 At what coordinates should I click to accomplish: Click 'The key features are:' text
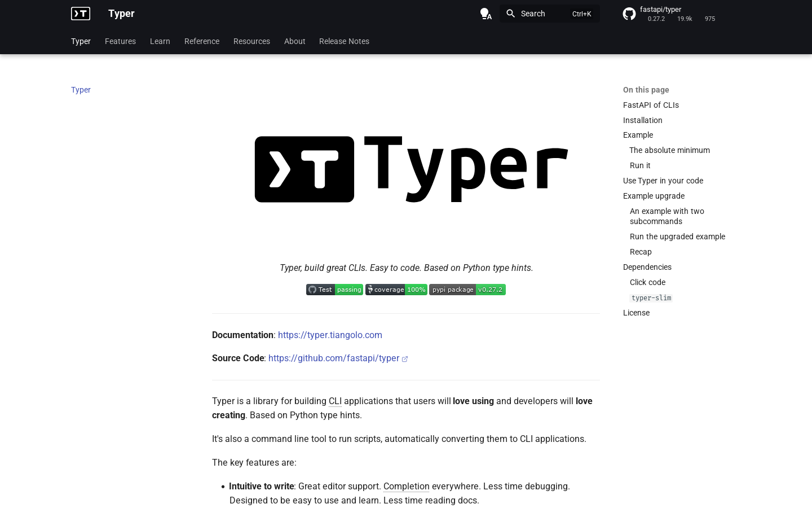[254, 462]
